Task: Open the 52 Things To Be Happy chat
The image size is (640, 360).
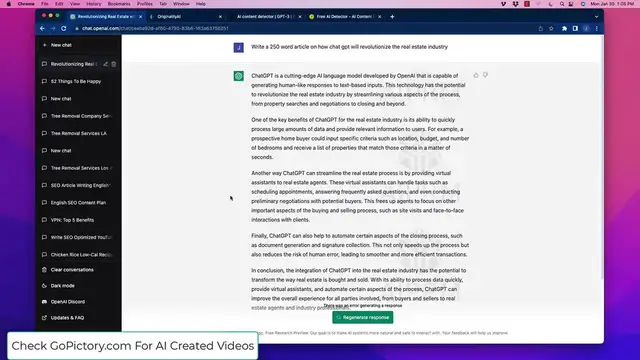Action: tap(76, 81)
